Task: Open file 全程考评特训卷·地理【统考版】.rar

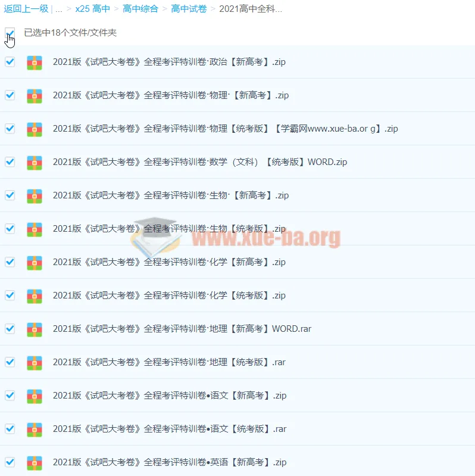Action: tap(169, 362)
